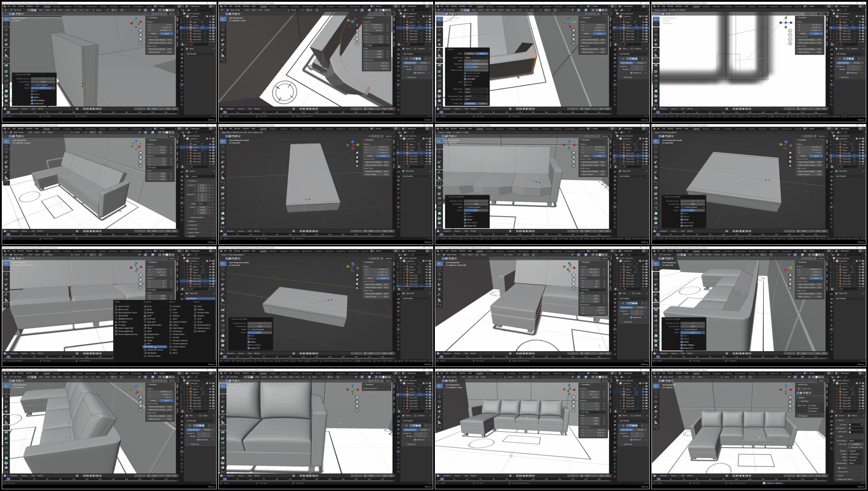The height and width of the screenshot is (491, 868).
Task: Click the Segments stepper in the Bevel panel
Action: pyautogui.click(x=476, y=64)
